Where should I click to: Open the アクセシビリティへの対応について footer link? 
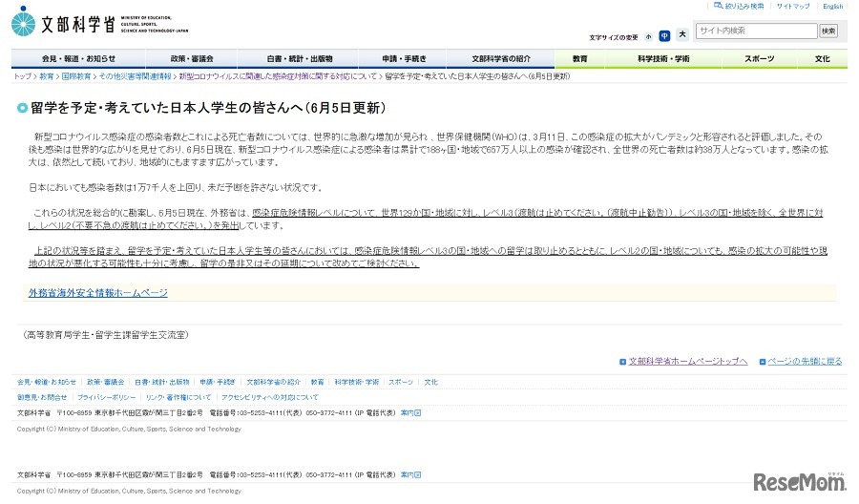[269, 398]
